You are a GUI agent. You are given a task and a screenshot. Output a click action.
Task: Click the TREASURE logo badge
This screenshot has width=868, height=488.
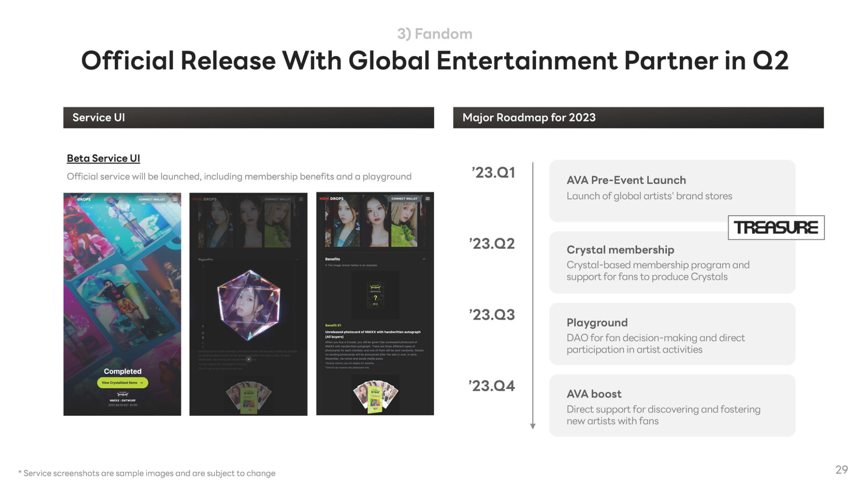776,228
